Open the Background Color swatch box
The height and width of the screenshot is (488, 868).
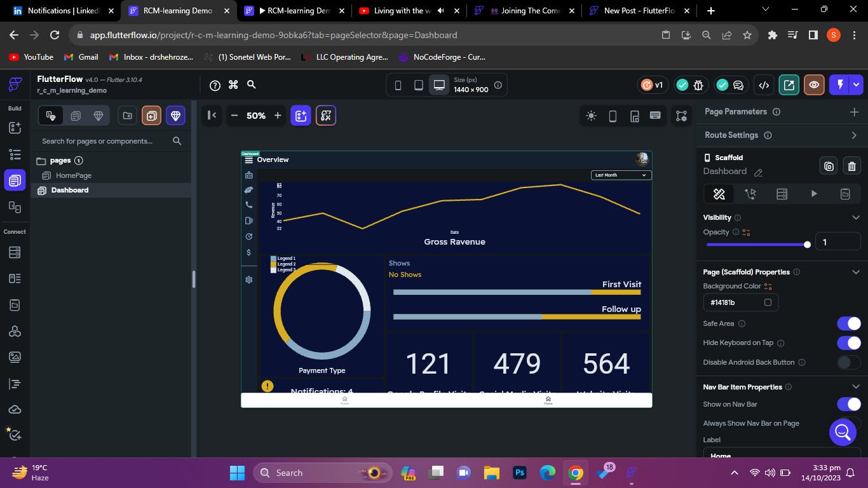click(768, 302)
